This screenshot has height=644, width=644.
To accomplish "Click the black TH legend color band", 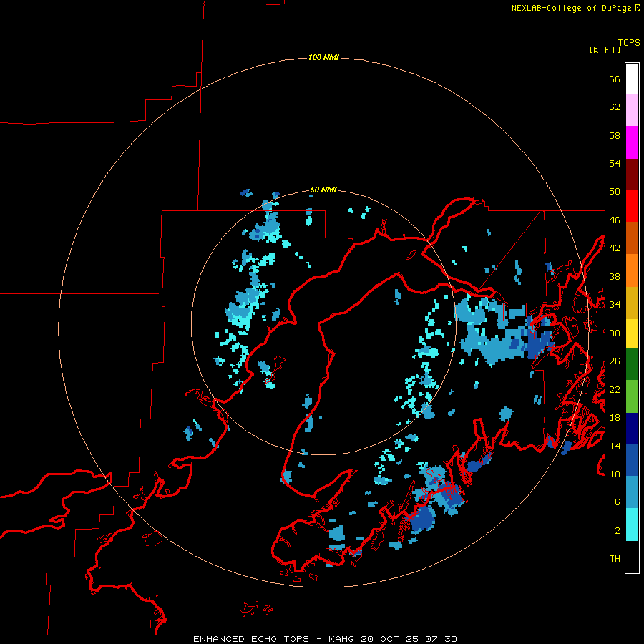I will click(632, 557).
